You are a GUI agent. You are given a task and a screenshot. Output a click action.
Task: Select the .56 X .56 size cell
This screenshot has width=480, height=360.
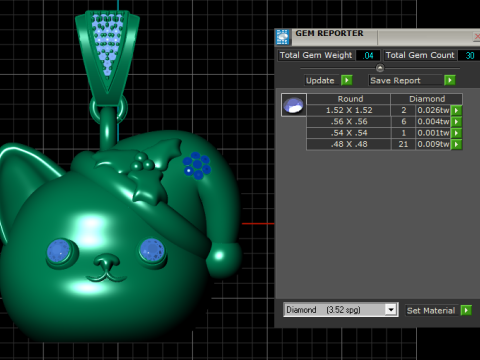click(349, 122)
